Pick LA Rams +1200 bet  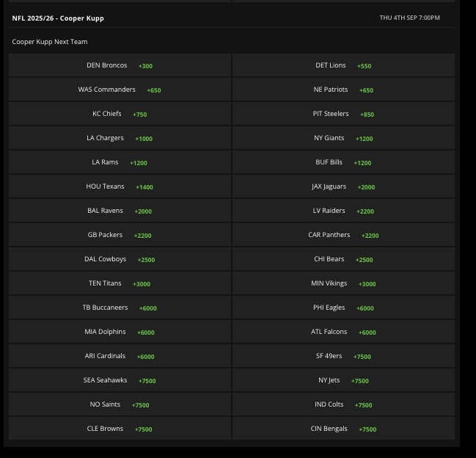click(120, 162)
